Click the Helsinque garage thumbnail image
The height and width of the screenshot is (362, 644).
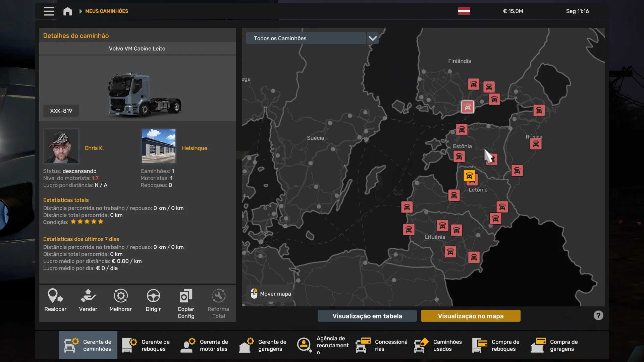(x=158, y=146)
